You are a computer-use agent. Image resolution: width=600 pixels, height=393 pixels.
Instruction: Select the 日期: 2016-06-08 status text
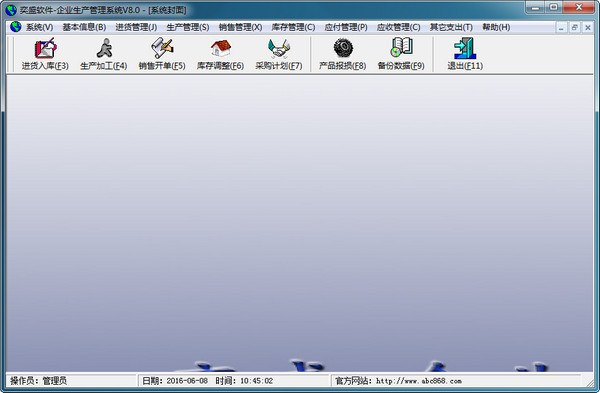click(175, 381)
